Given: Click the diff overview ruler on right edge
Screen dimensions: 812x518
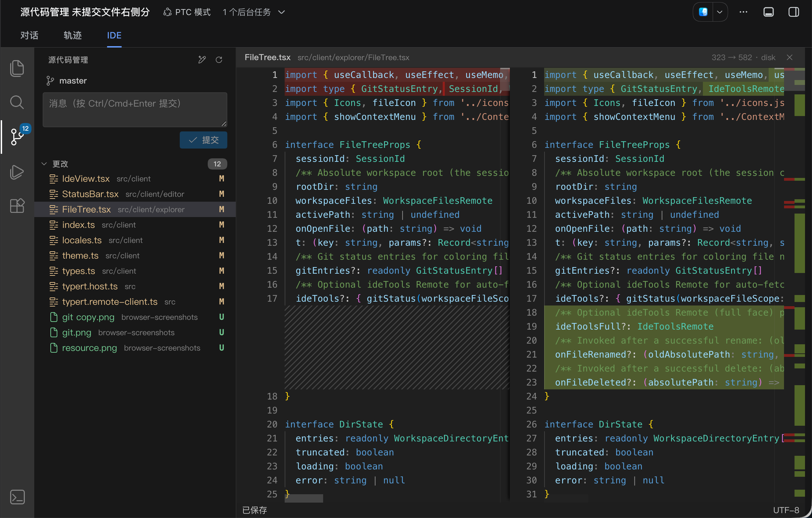Looking at the screenshot, I should coord(795,285).
